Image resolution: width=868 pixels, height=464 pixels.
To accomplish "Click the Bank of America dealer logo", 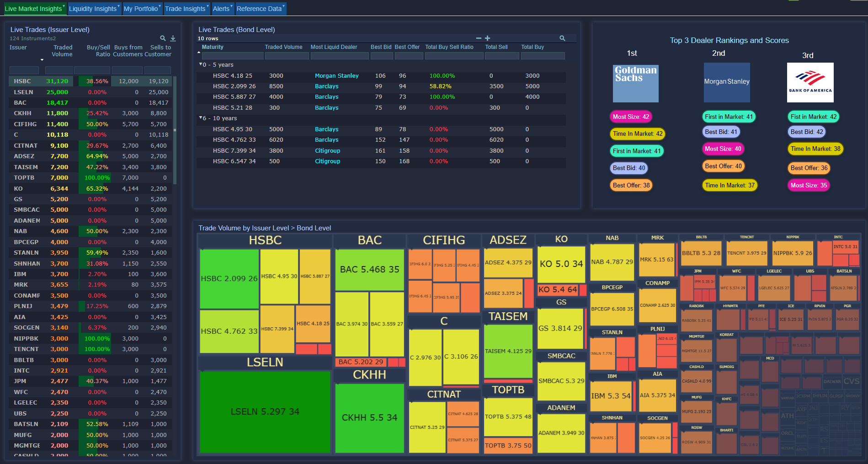I will (810, 82).
